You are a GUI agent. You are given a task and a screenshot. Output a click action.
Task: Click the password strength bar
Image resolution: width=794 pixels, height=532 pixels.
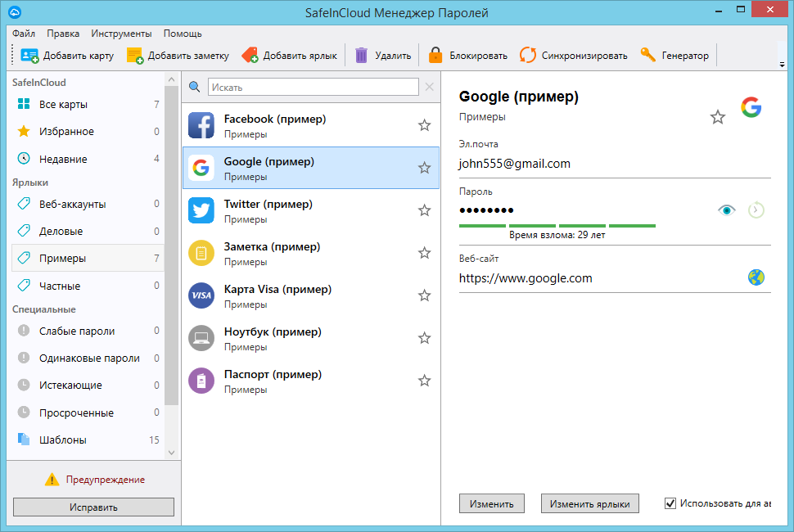pyautogui.click(x=557, y=225)
